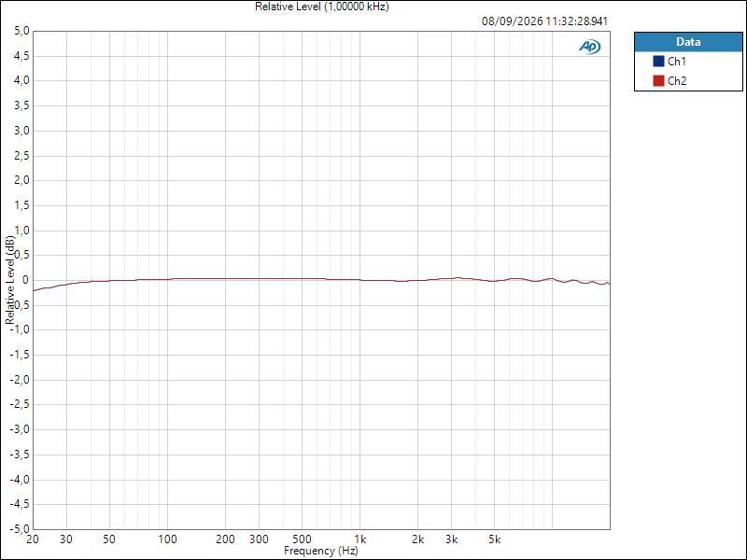This screenshot has height=560, width=747.
Task: Click the 3,0 y-axis tick label
Action: (21, 131)
